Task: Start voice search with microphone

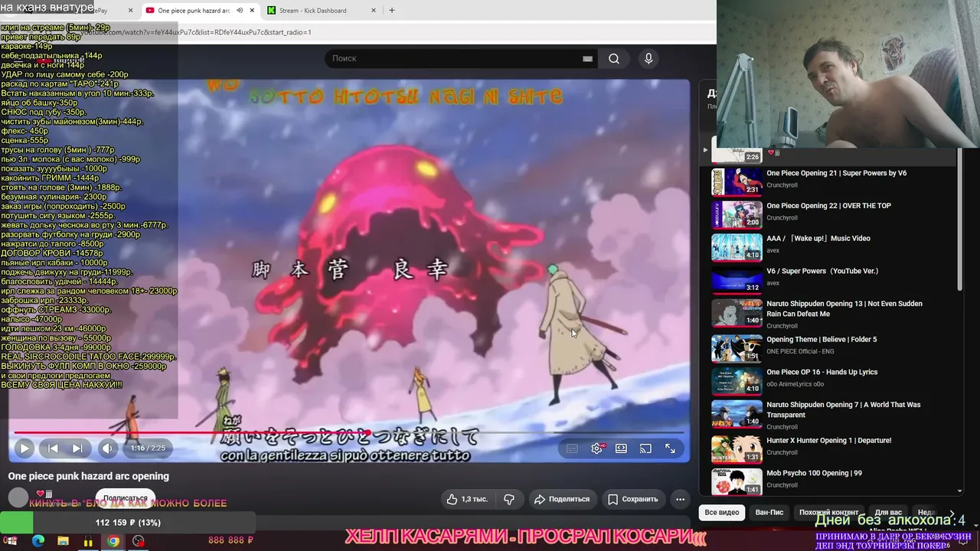Action: (648, 58)
